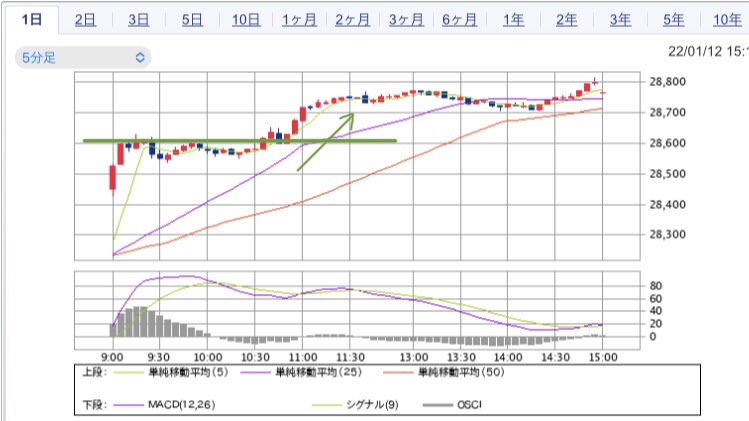This screenshot has width=749, height=421.
Task: Click the 40 MACD axis label
Action: click(655, 311)
